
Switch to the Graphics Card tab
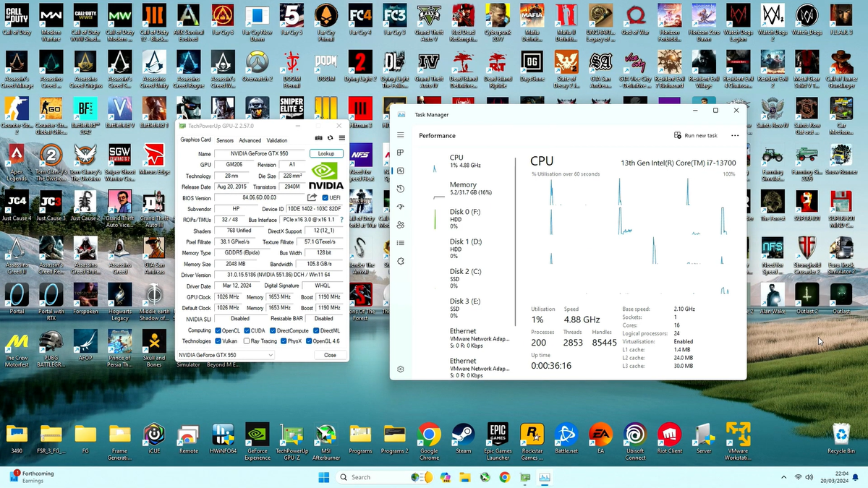point(195,140)
